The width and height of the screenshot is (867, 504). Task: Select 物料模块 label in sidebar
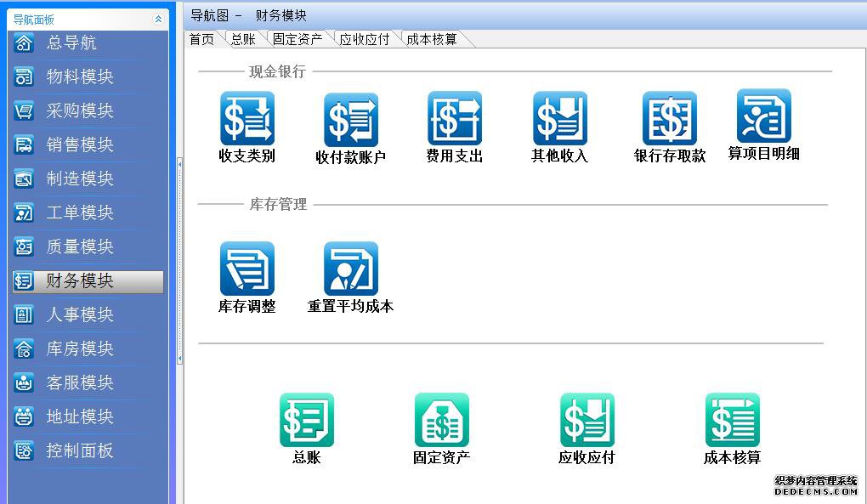(80, 76)
